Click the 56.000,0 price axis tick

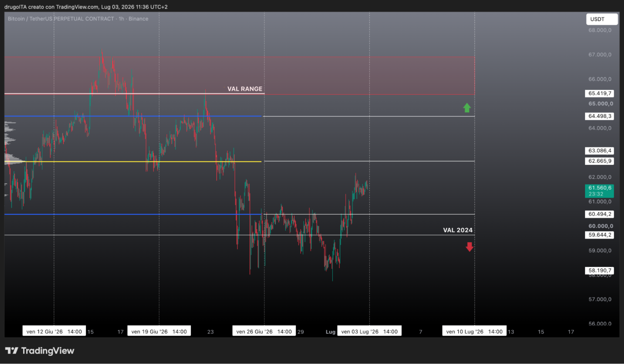pos(600,324)
